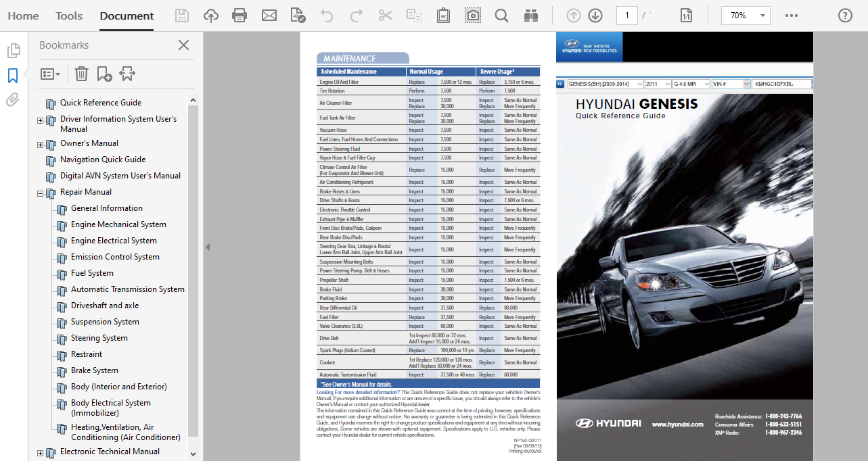Open the Fuel System bookmark
The height and width of the screenshot is (461, 868).
[92, 273]
